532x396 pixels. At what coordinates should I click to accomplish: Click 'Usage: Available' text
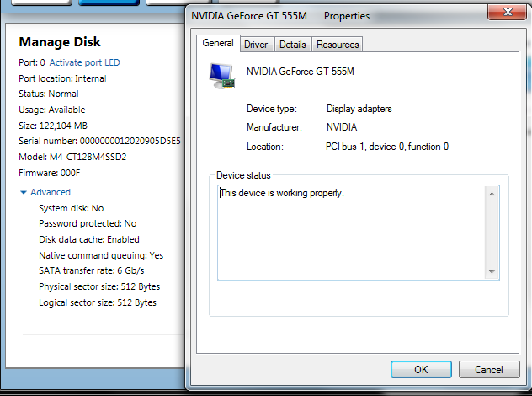tap(52, 110)
